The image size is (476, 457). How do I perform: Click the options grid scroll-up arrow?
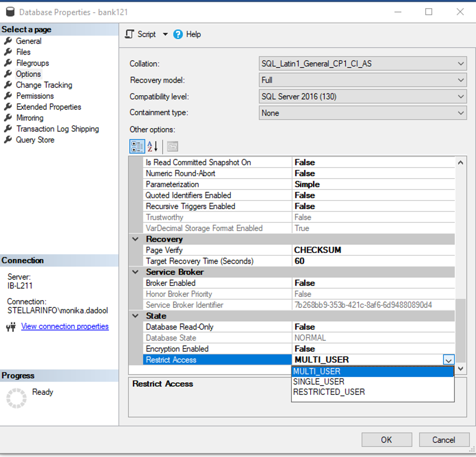click(461, 162)
